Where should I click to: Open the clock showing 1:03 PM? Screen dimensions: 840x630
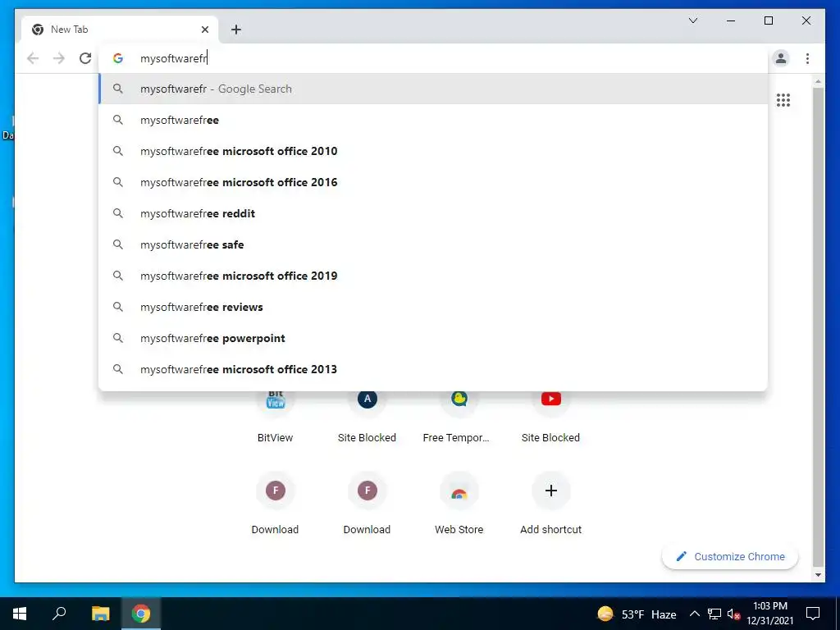(769, 614)
